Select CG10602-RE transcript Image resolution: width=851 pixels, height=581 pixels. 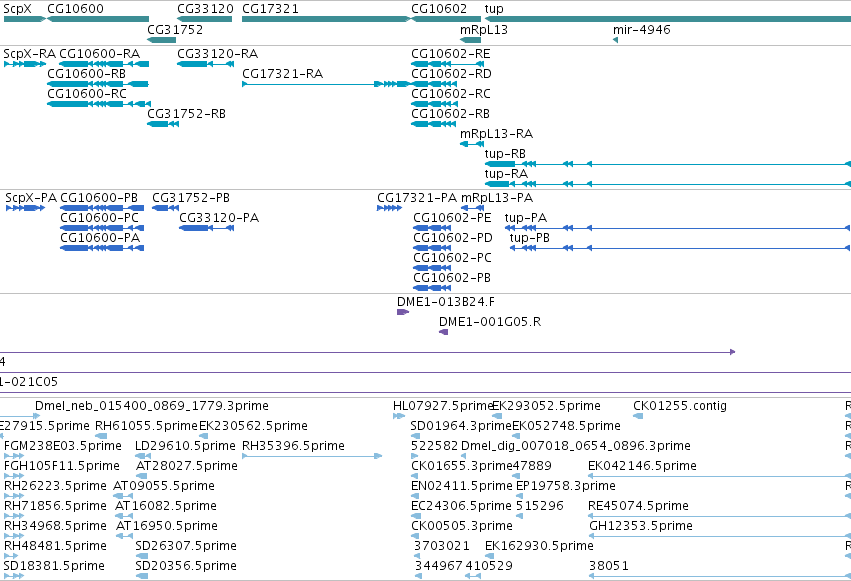pos(448,64)
